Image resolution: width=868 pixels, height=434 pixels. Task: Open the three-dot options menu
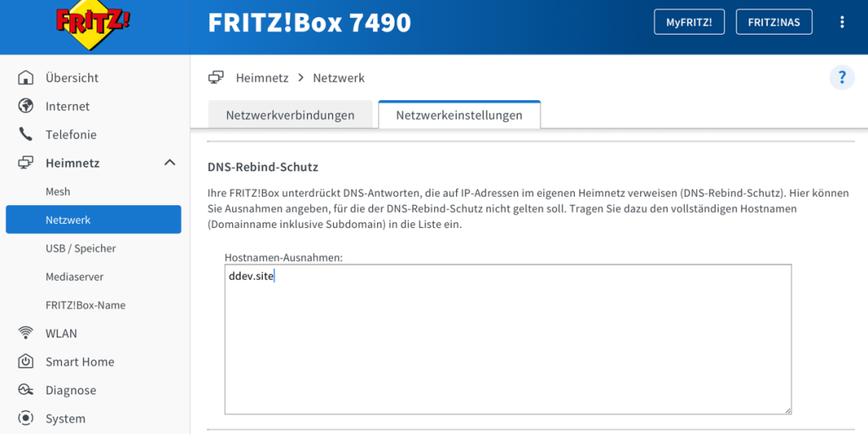click(x=842, y=22)
